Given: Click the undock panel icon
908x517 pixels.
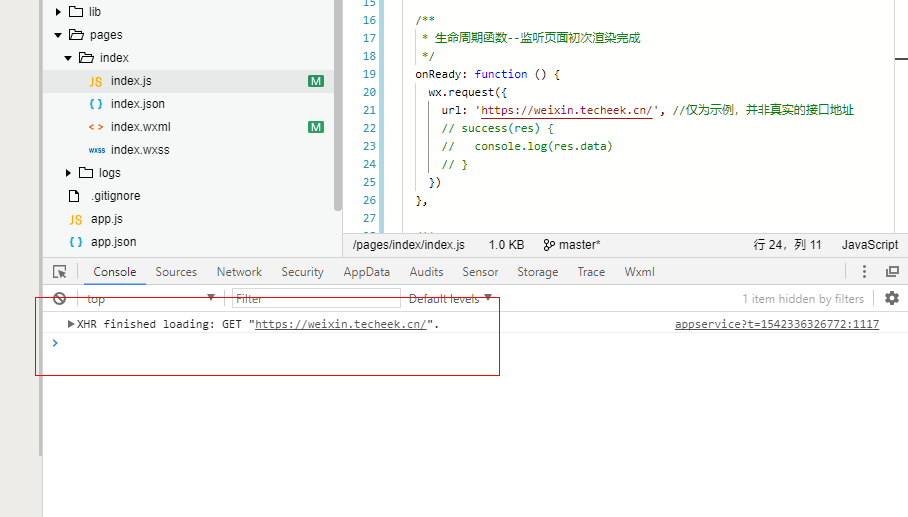Looking at the screenshot, I should 891,272.
